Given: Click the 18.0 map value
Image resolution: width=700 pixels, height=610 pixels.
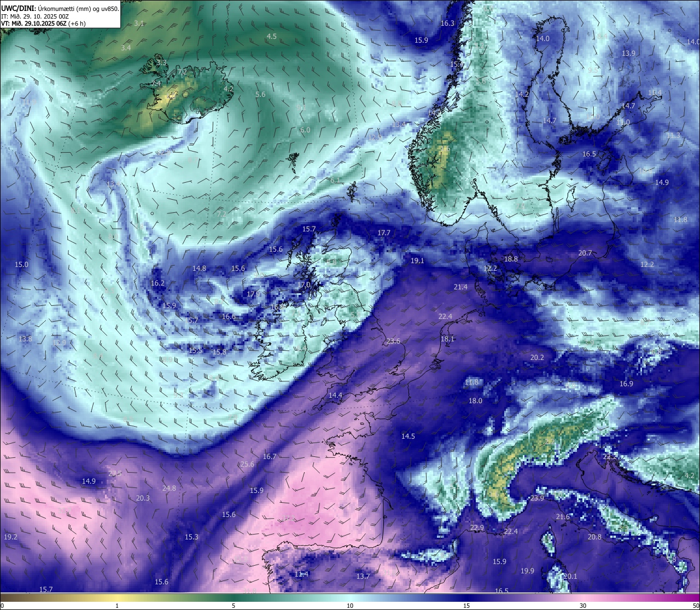Looking at the screenshot, I should (x=475, y=401).
